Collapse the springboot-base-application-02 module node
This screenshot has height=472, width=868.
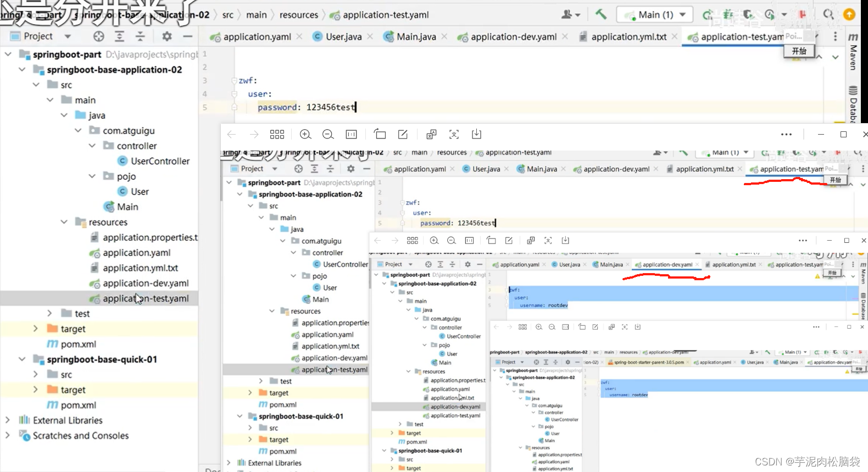click(22, 70)
